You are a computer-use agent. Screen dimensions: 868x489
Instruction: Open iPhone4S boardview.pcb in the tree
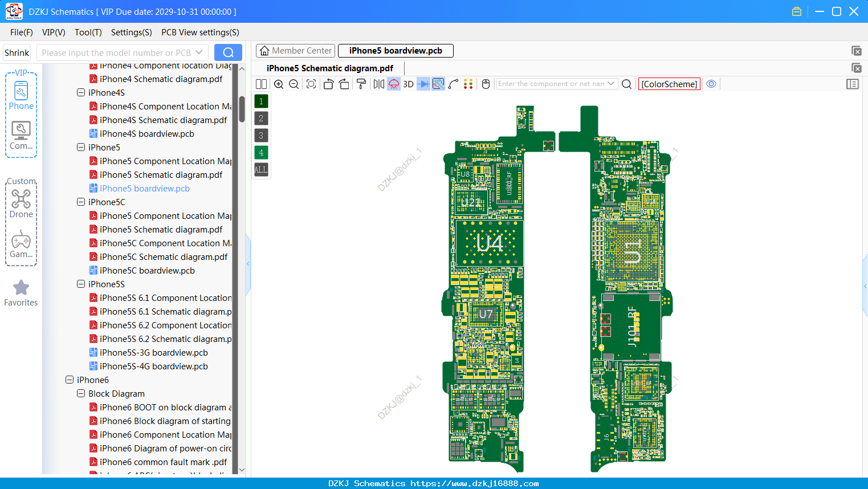(146, 133)
